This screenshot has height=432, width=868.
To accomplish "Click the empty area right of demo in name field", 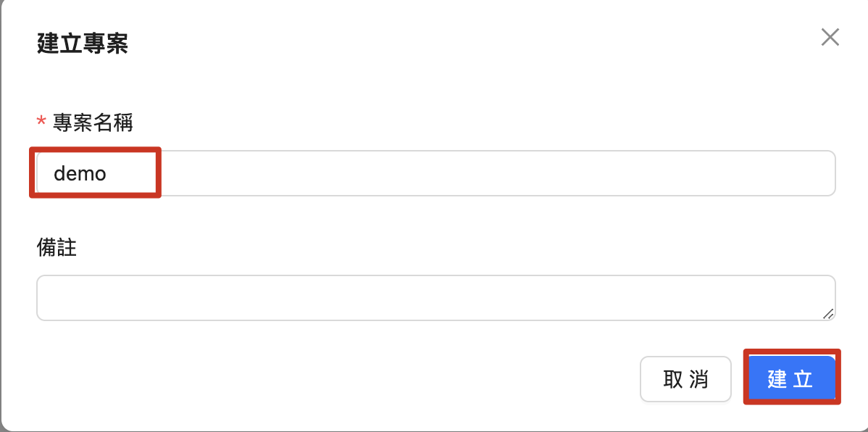I will (493, 173).
